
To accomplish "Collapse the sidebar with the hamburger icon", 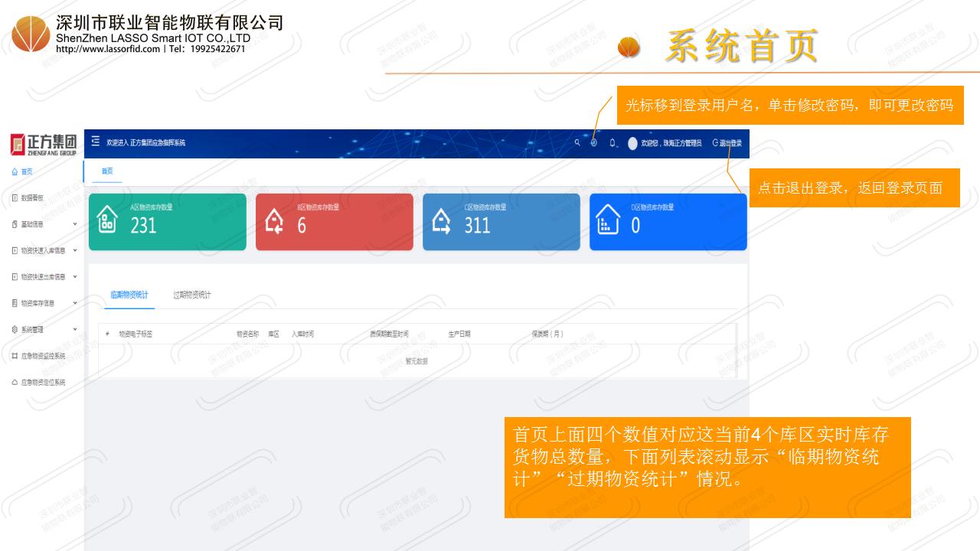I will click(x=96, y=142).
